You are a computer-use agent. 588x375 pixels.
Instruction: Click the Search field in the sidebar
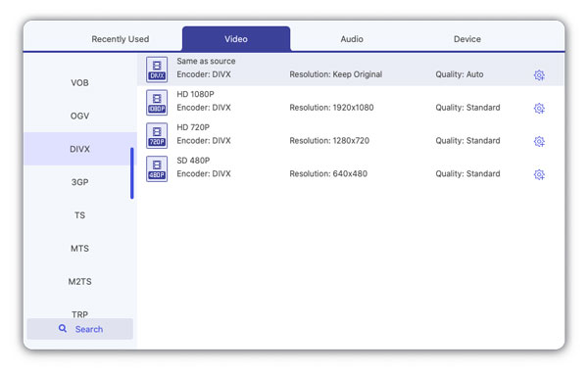(80, 329)
